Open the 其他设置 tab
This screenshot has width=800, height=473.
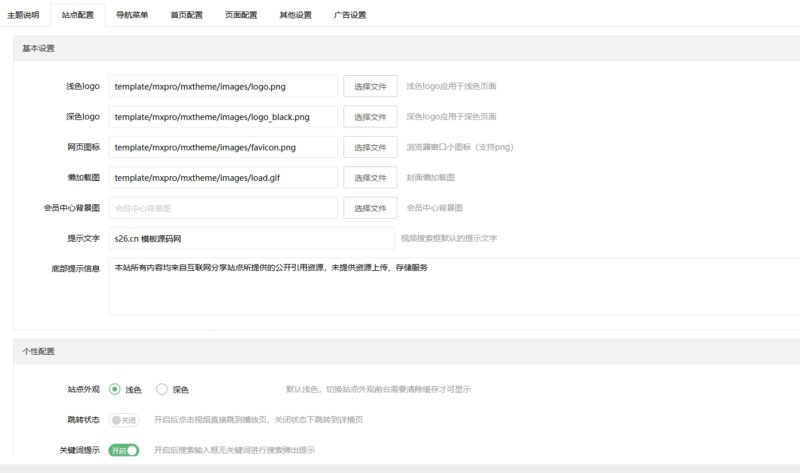click(x=295, y=15)
